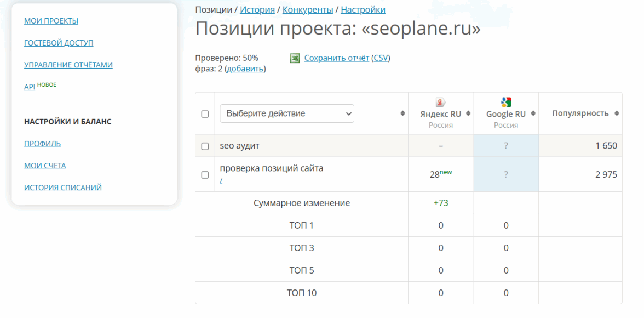644x318 pixels.
Task: Click the 'добавить' phrases link
Action: [x=245, y=69]
